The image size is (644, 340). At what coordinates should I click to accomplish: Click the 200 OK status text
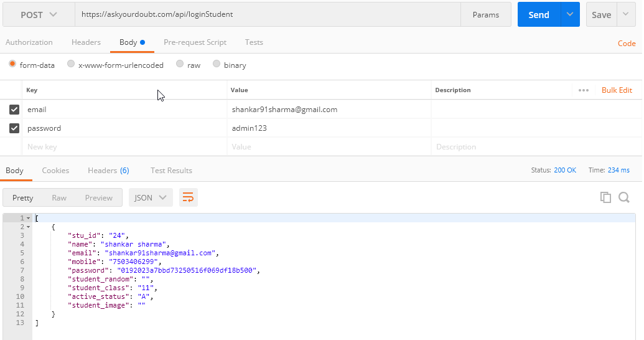[565, 170]
